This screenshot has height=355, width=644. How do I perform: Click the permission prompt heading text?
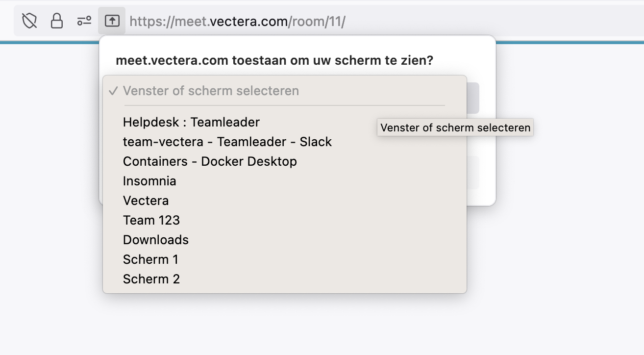click(x=274, y=61)
